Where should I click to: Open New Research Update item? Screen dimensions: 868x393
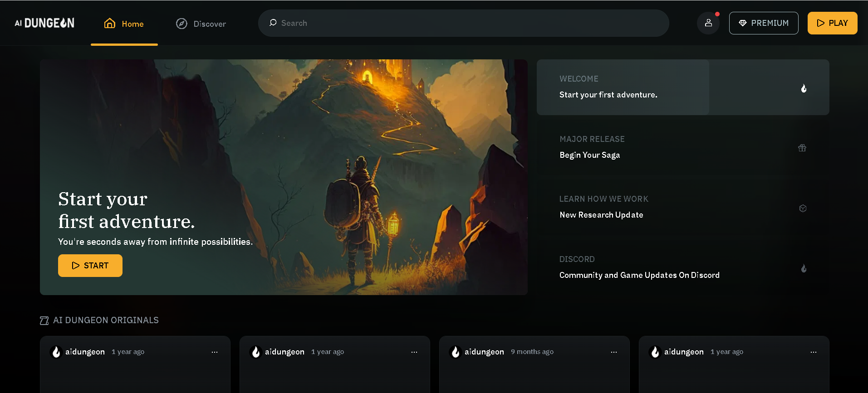pyautogui.click(x=683, y=207)
